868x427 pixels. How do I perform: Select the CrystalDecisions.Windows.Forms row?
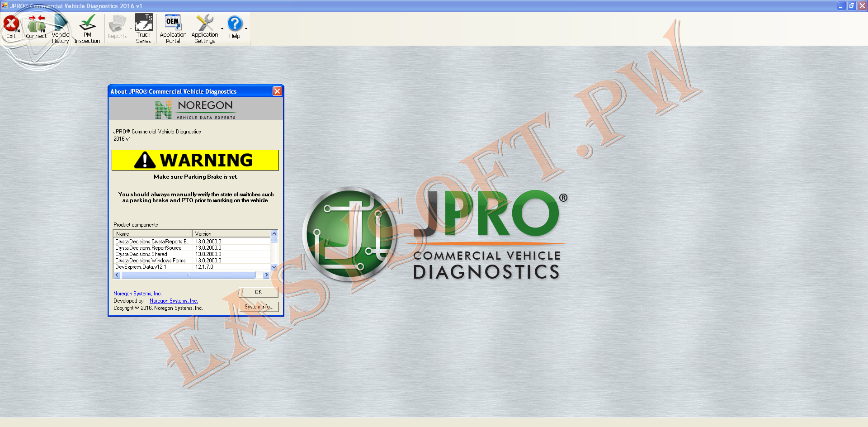point(192,261)
